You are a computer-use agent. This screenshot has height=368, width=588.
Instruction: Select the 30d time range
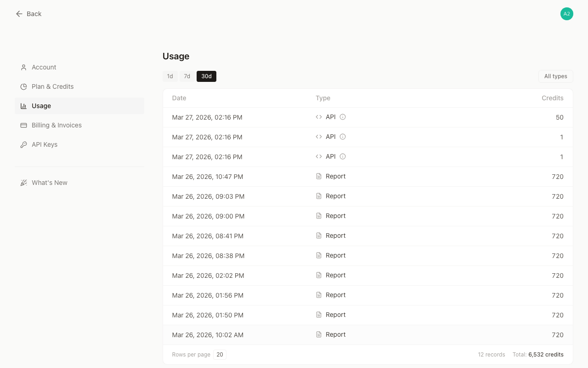[x=206, y=76]
